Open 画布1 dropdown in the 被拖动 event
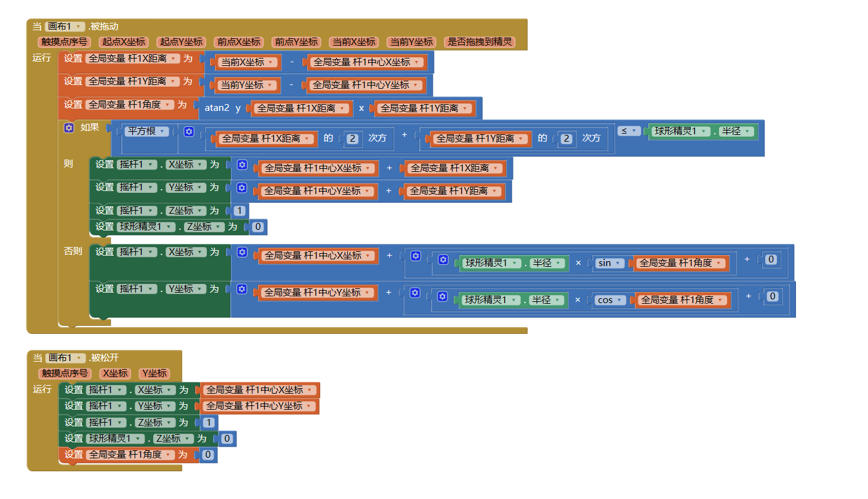 pos(65,26)
